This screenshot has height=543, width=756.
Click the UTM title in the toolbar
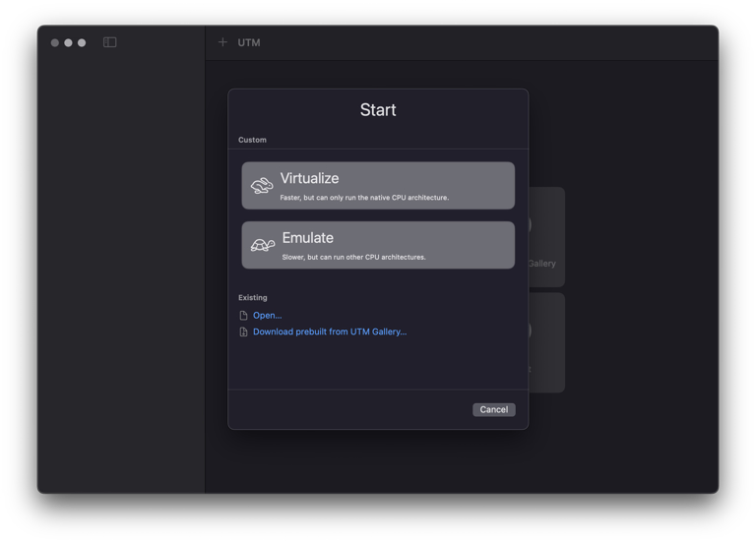[249, 43]
